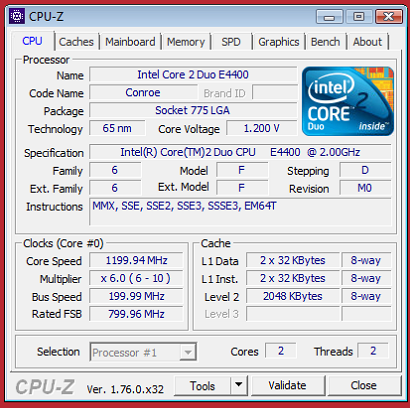Open the Bench tab
410x408 pixels.
coord(325,42)
